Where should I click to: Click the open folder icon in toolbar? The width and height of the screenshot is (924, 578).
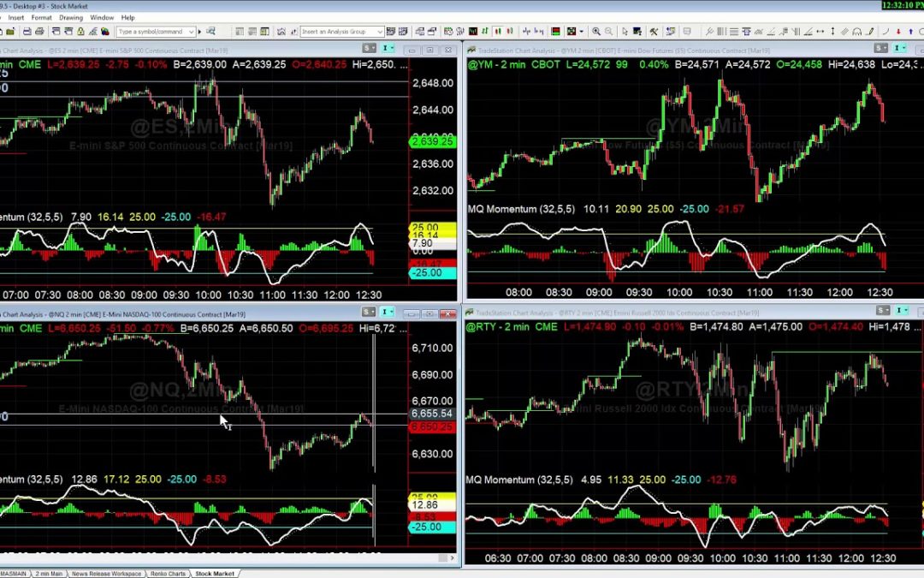tap(10, 32)
